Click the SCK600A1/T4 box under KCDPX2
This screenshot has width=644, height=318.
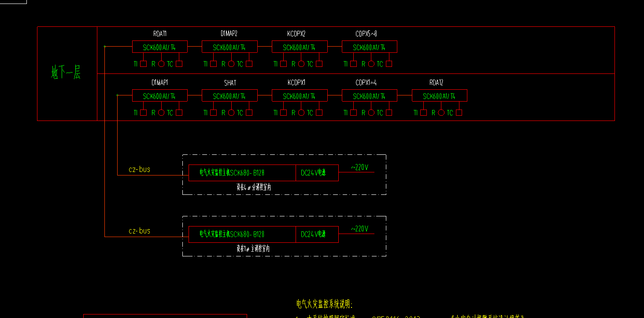(x=300, y=47)
